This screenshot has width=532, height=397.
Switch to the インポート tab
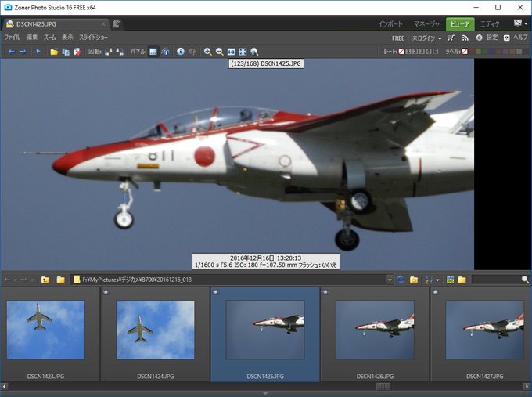coord(390,24)
